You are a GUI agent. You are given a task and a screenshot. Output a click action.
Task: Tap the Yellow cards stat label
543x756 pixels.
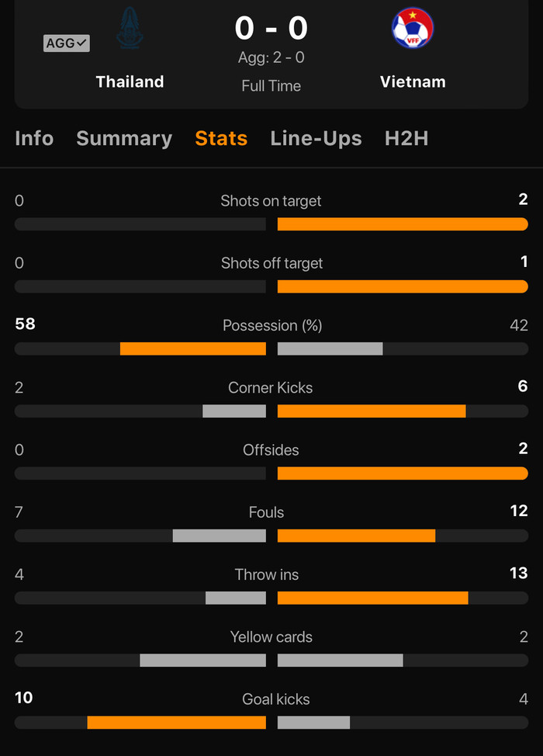[271, 637]
